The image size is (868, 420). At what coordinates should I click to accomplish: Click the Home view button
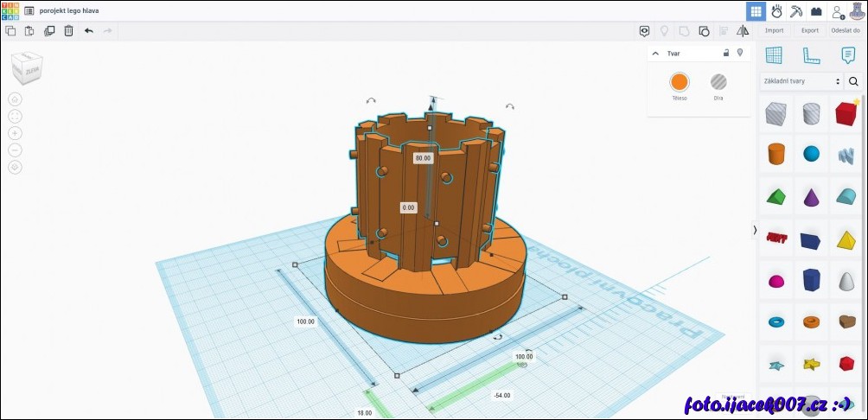click(x=15, y=99)
